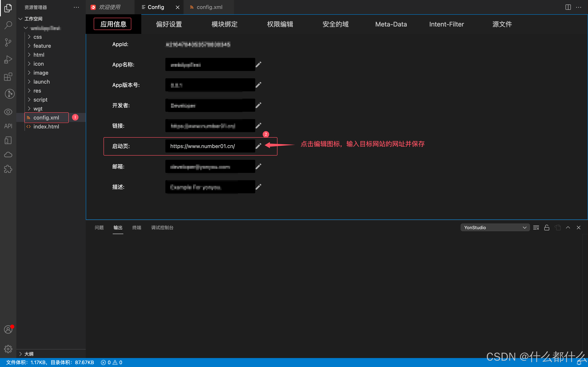Switch to the 终端 panel tab

[x=137, y=227]
